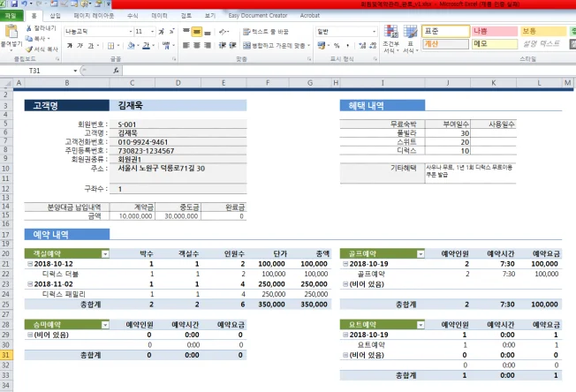Click cell with member number S-001

point(178,124)
